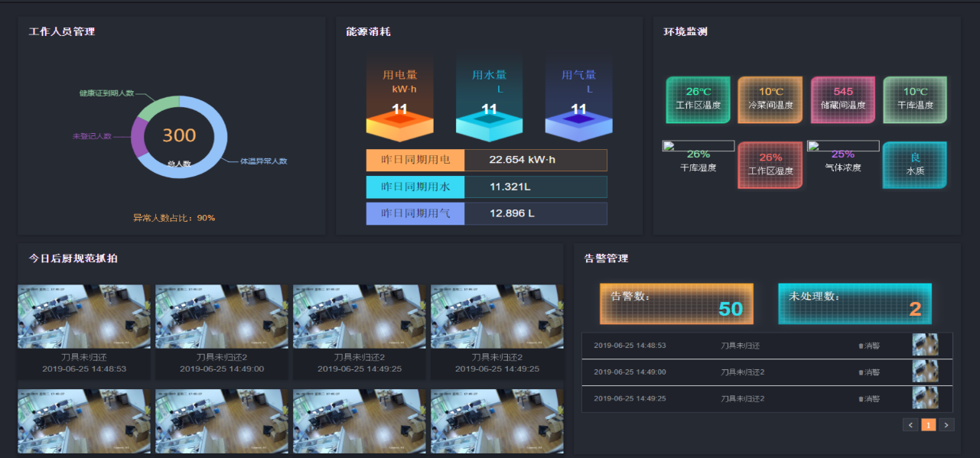Click the 昨日同期用电 22.654 kW·h bar
Viewport: 980px width, 458px height.
point(487,160)
